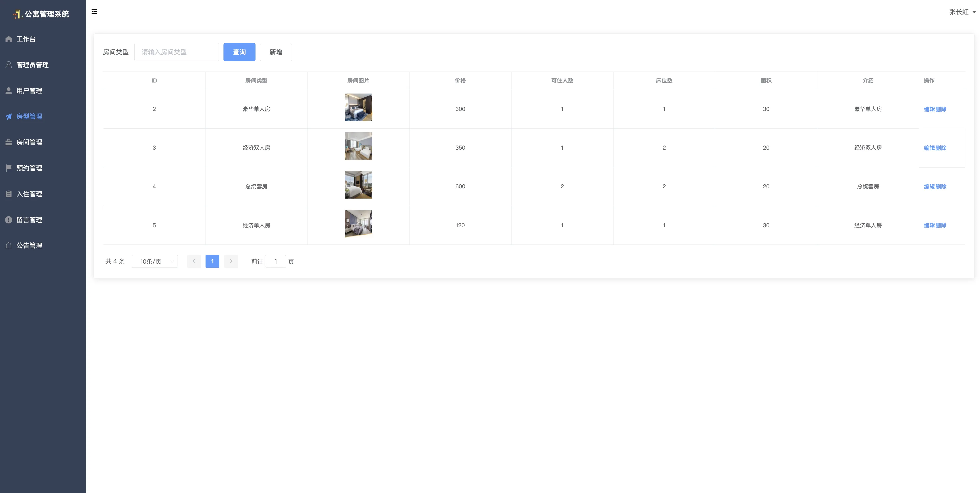Viewport: 980px width, 493px height.
Task: Click 删除 link for 经济单人房 row
Action: point(941,225)
